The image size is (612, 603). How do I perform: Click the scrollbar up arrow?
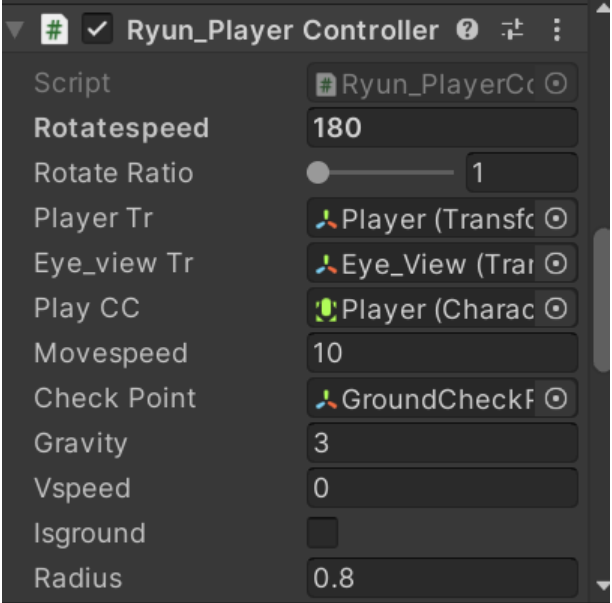[x=603, y=9]
